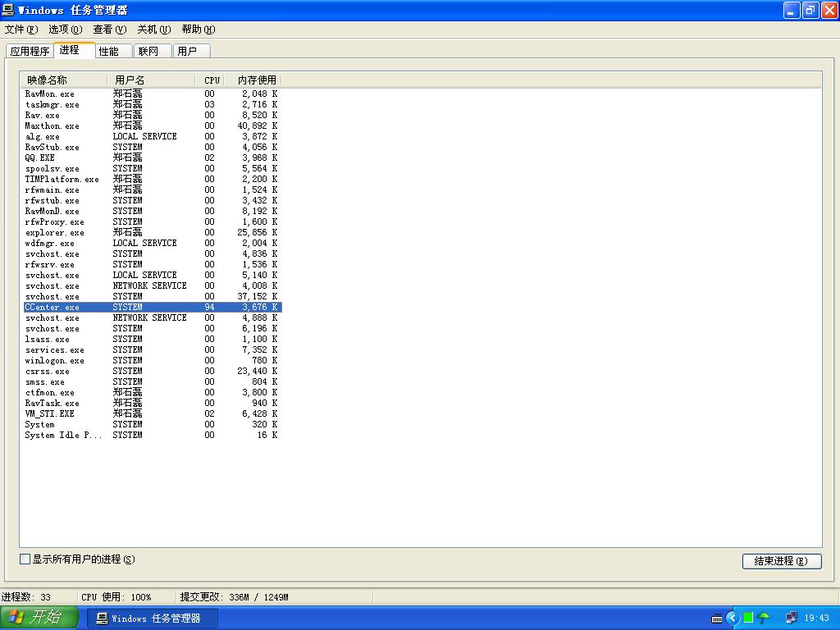Sort by the CPU column header
Viewport: 840px width, 630px height.
click(210, 80)
